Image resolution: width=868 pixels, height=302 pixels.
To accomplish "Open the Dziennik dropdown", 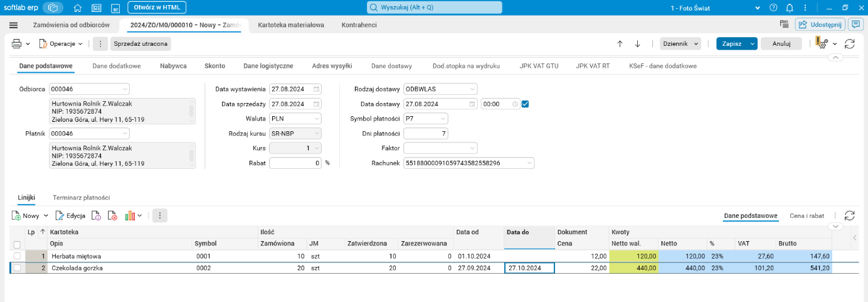I will coord(680,44).
